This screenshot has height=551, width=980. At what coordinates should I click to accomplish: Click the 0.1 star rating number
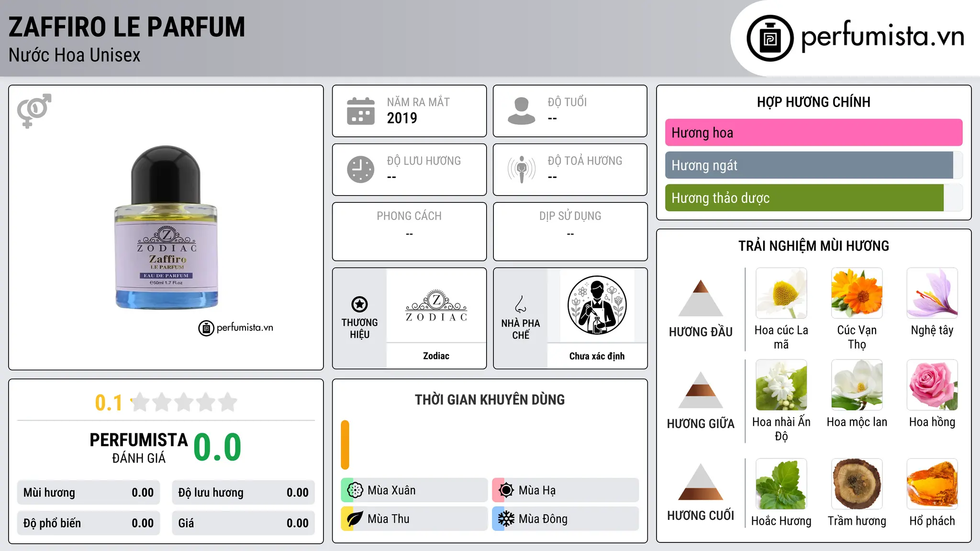[x=109, y=403]
